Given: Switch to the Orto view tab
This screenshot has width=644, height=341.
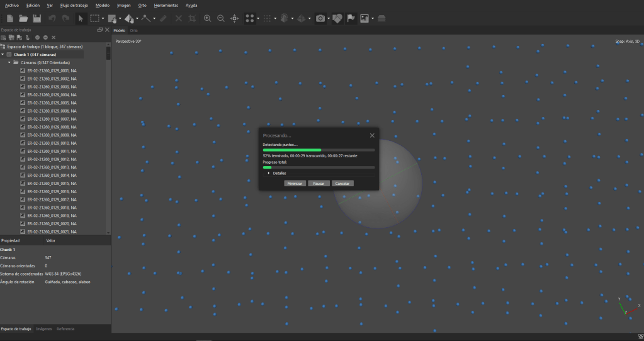Looking at the screenshot, I should (x=133, y=30).
